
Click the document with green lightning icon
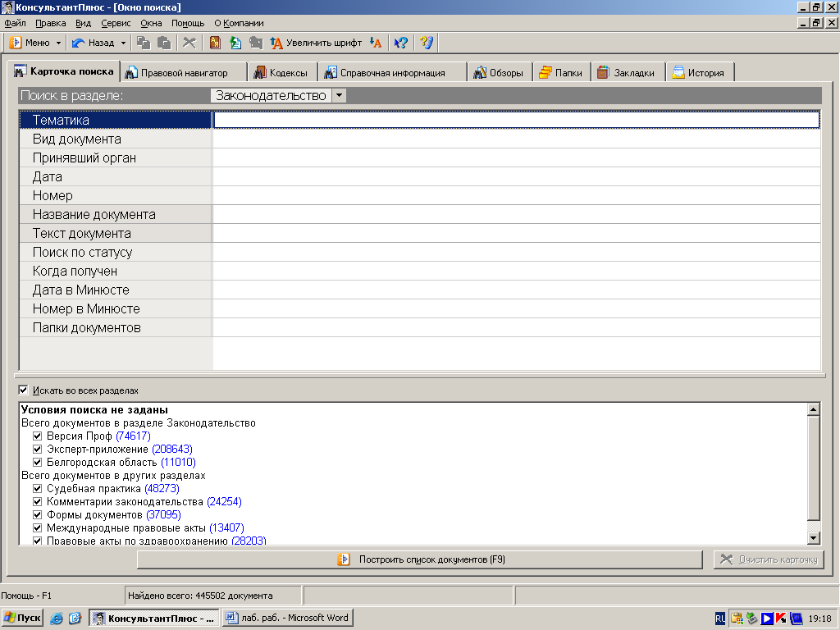(235, 43)
